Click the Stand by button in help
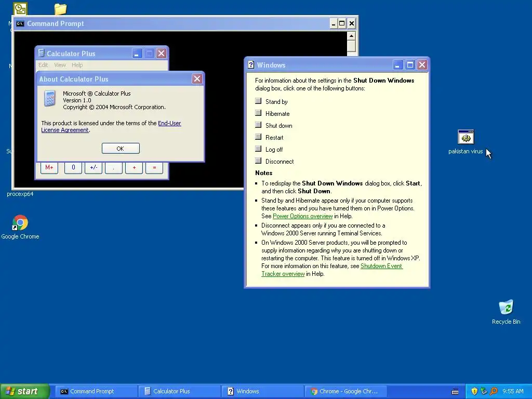 click(x=258, y=101)
